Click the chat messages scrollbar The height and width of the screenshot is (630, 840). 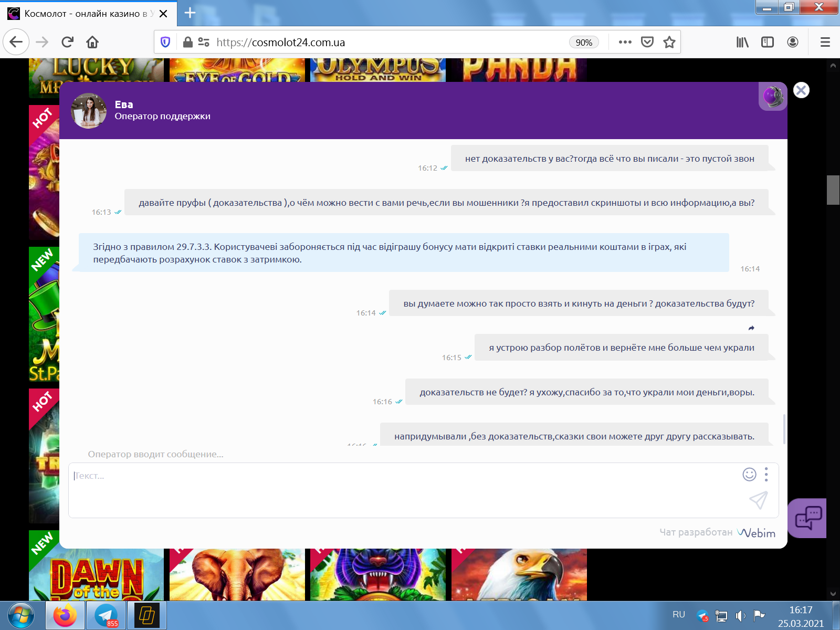[x=784, y=429]
